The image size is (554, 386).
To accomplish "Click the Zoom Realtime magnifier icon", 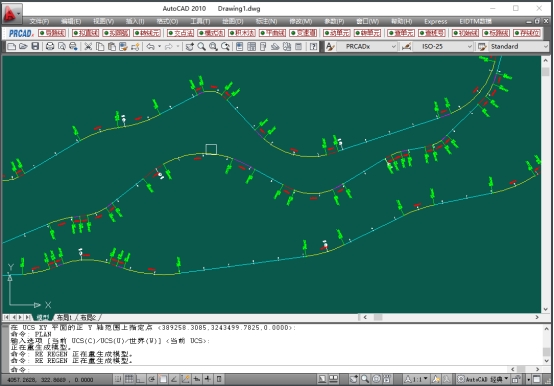I will point(201,46).
